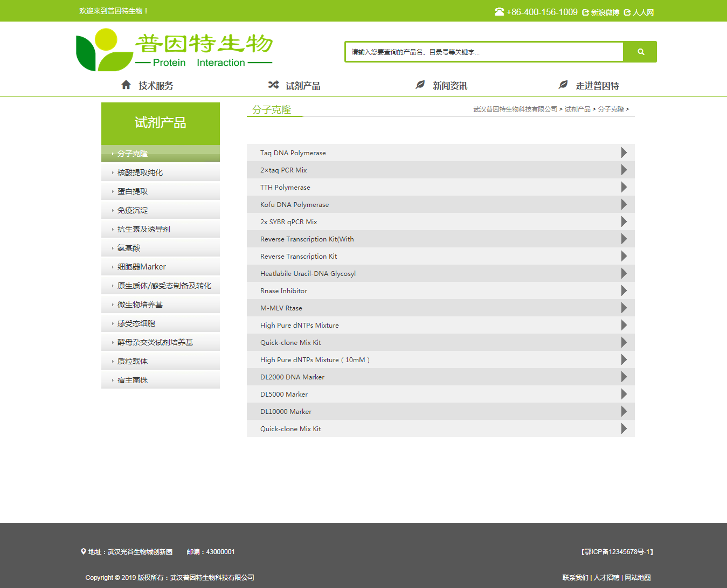Select the shuffle icon beside 试剂产品
Image resolution: width=727 pixels, height=588 pixels.
point(273,84)
